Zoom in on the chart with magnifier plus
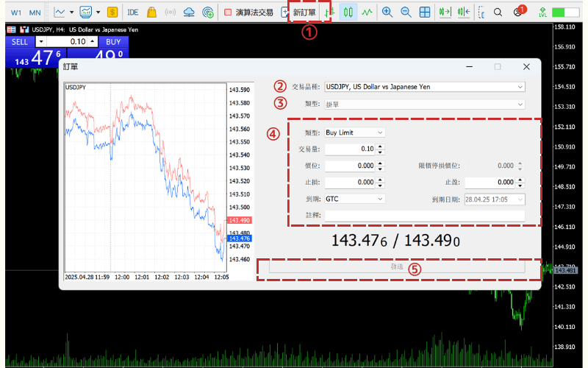Screen dimensions: 588x368 387,12
